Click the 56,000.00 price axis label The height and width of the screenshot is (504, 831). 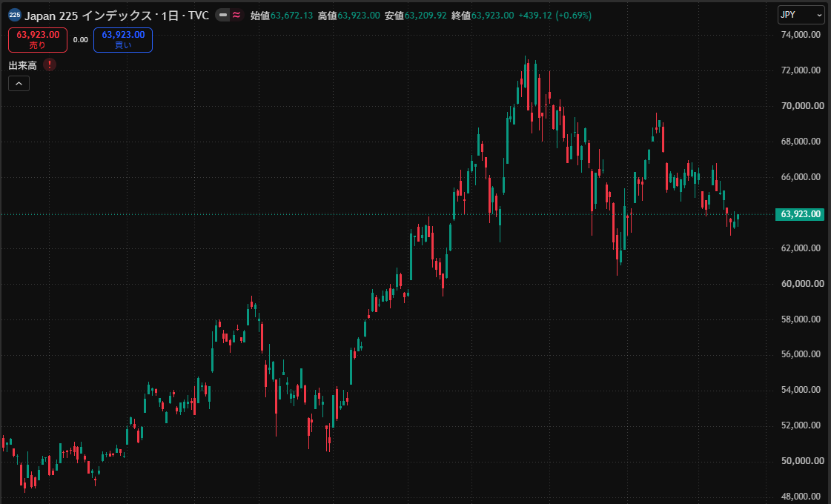tap(801, 354)
